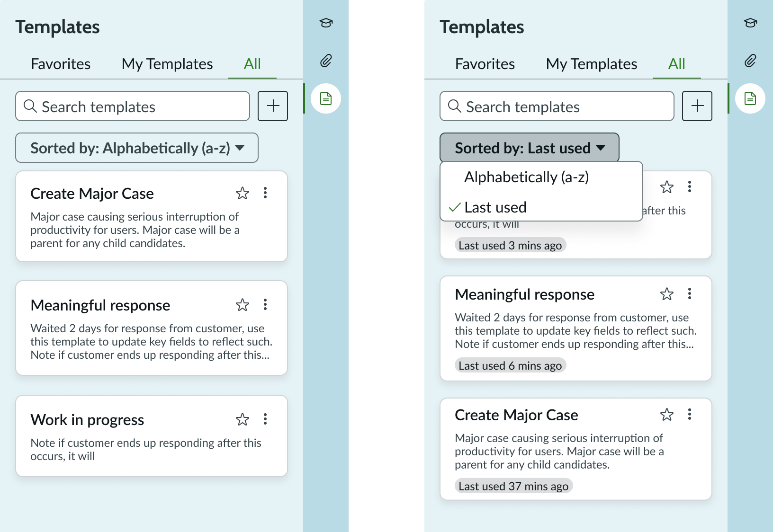Click the templates document icon in right panel sidebar
Screen dimensions: 773x532
(750, 98)
